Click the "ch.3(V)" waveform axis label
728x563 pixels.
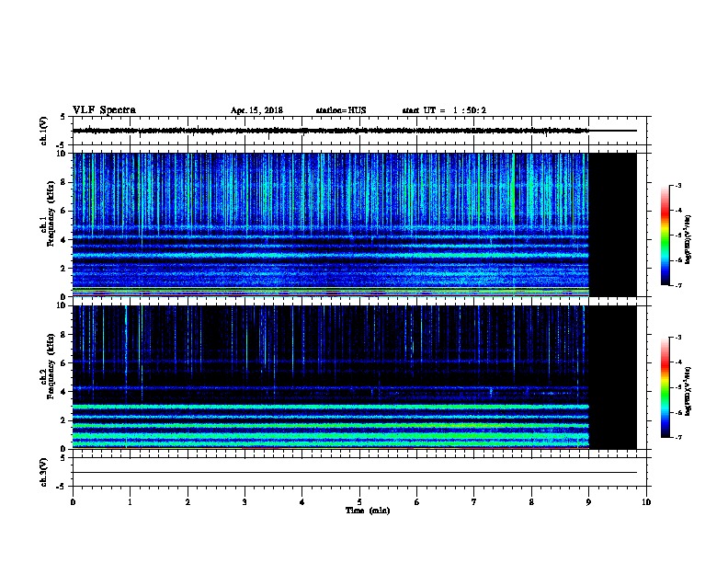pyautogui.click(x=44, y=472)
